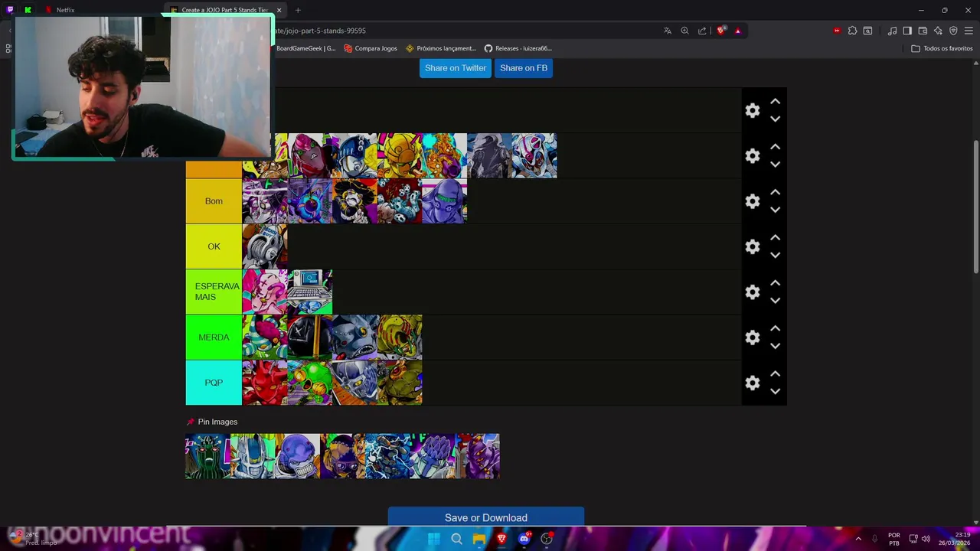Screen dimensions: 980x551
Task: Click the Bom tier label
Action: [214, 201]
